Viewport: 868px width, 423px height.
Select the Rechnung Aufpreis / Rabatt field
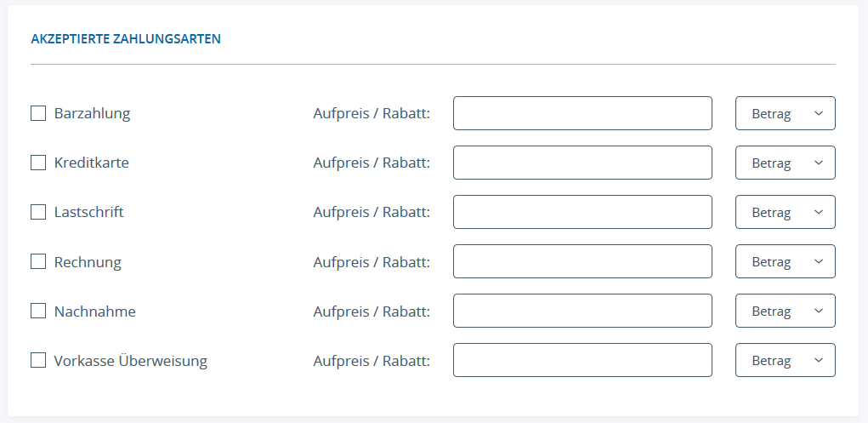point(582,261)
